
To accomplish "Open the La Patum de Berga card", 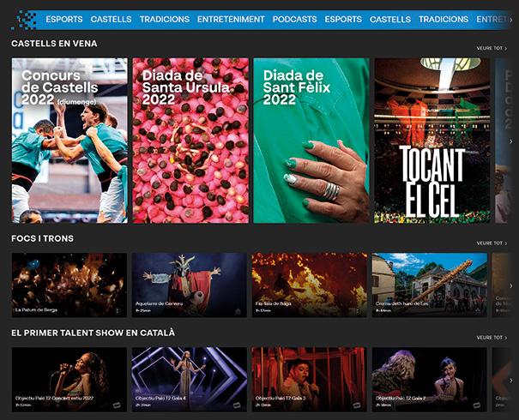I will coord(69,285).
